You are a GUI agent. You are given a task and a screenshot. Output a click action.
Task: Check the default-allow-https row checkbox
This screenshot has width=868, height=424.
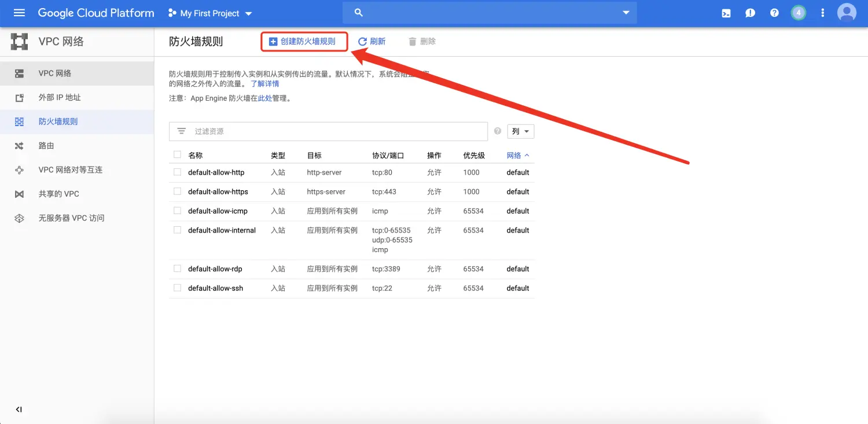[x=177, y=191]
